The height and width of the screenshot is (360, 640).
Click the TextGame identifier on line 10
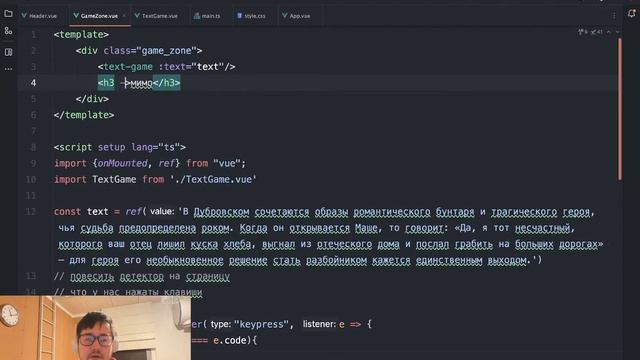pyautogui.click(x=114, y=180)
